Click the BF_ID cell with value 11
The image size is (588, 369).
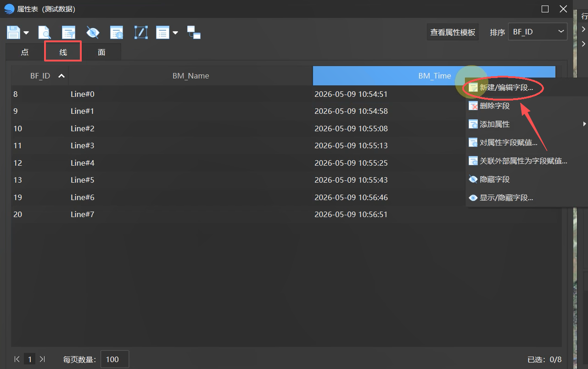tap(40, 145)
